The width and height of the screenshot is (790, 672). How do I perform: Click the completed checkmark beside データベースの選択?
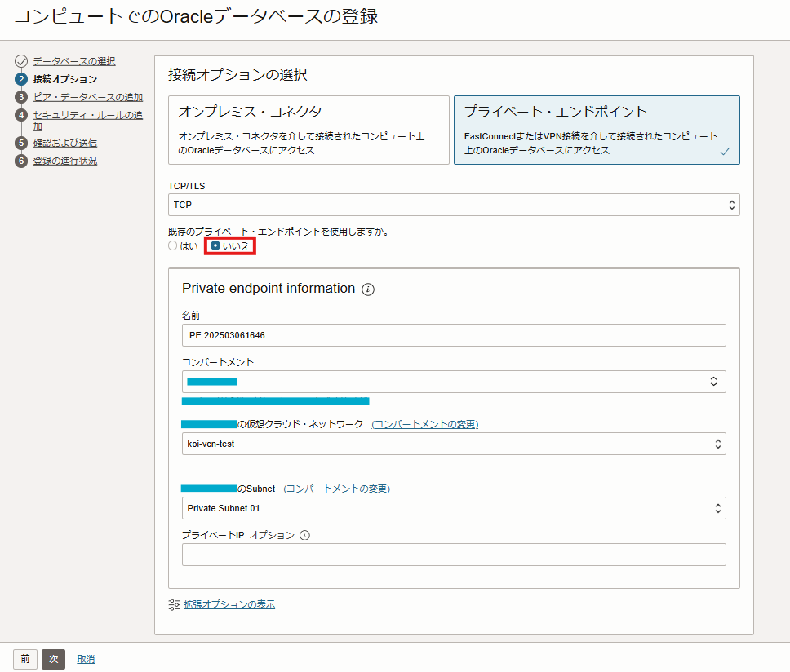point(20,60)
